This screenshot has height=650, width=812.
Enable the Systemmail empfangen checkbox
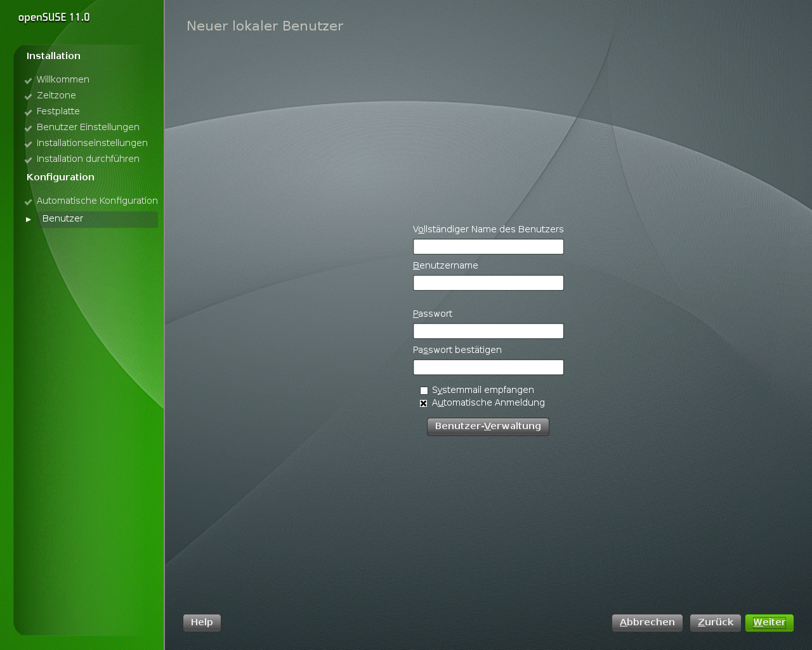click(x=424, y=390)
